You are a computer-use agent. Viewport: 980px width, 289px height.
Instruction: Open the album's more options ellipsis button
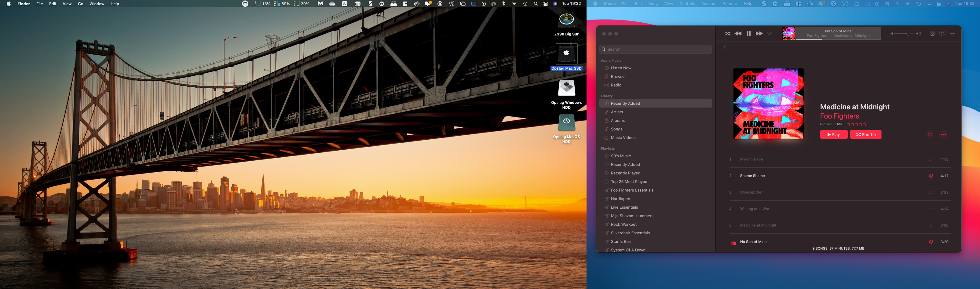pyautogui.click(x=943, y=135)
